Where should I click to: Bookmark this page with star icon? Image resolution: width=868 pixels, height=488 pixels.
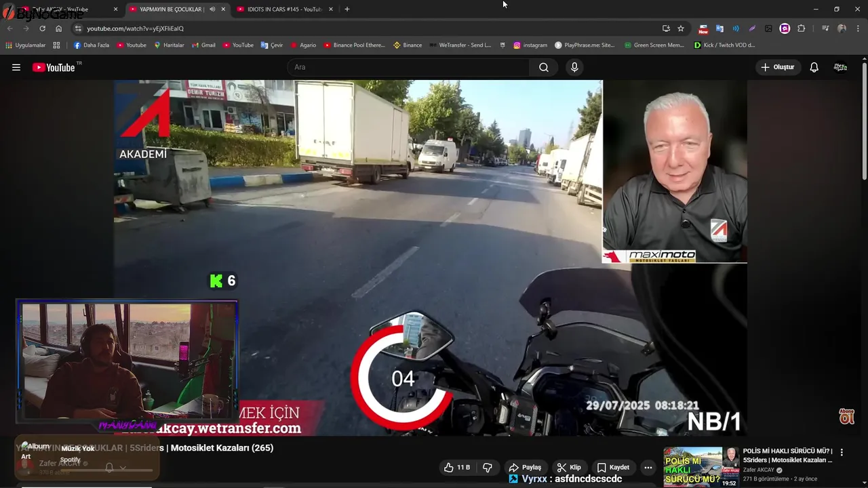681,28
